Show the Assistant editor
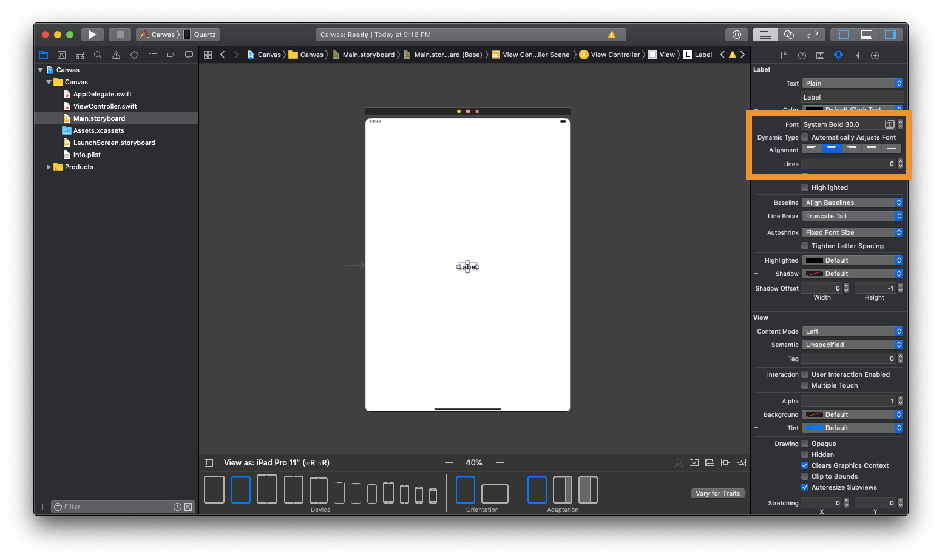Viewport: 942px width, 560px height. pos(788,35)
